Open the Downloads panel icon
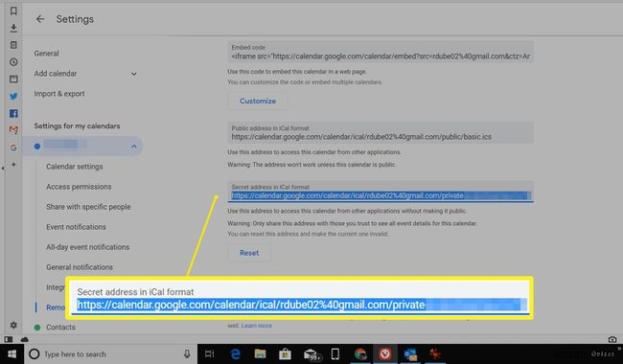The height and width of the screenshot is (364, 623). (x=13, y=28)
